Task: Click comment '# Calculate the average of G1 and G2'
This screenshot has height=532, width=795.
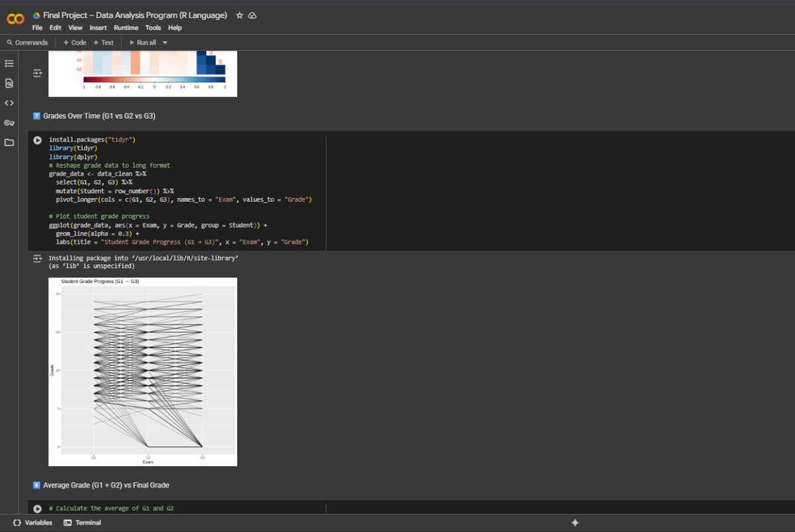Action: pos(111,508)
